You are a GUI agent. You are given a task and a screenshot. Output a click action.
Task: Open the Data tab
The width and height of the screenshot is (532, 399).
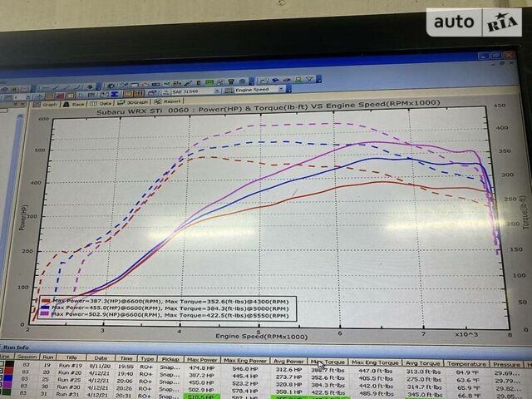[x=101, y=103]
